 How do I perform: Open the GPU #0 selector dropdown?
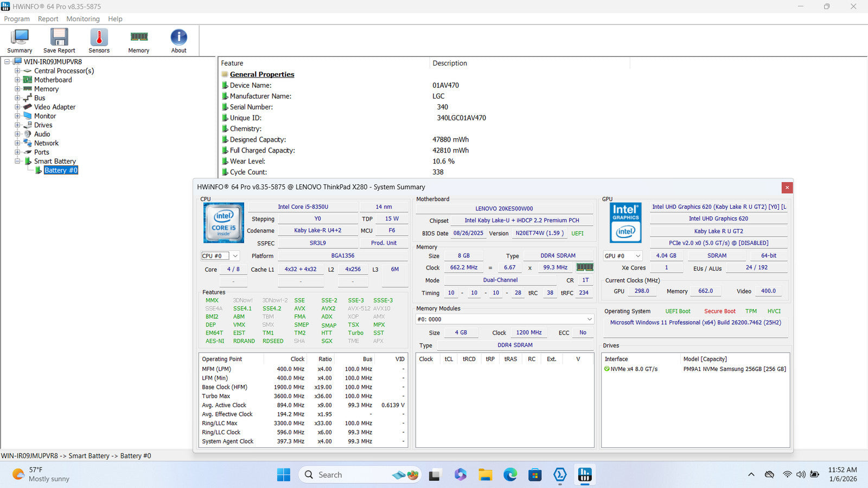coord(637,256)
